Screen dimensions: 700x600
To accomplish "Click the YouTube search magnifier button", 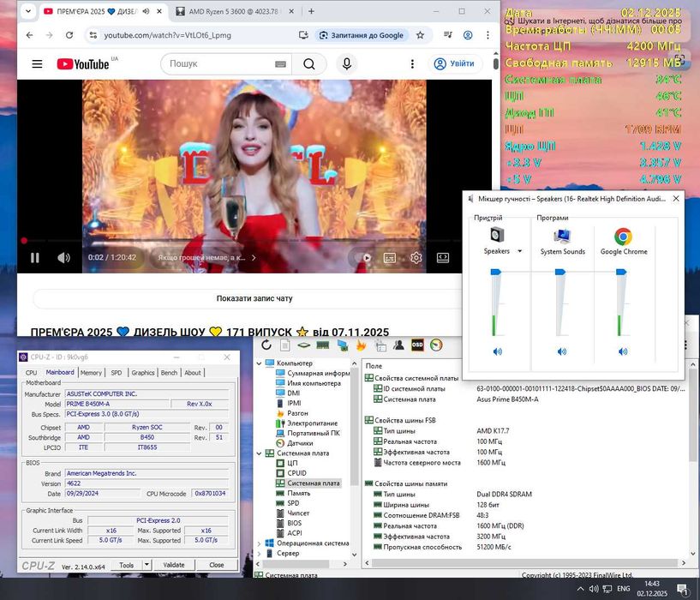I will point(309,63).
